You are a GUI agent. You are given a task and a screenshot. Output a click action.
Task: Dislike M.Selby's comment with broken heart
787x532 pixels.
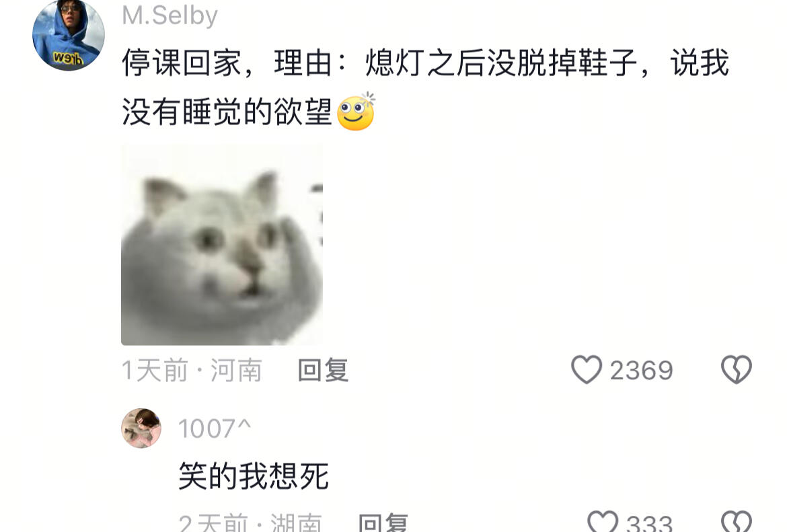pyautogui.click(x=737, y=370)
